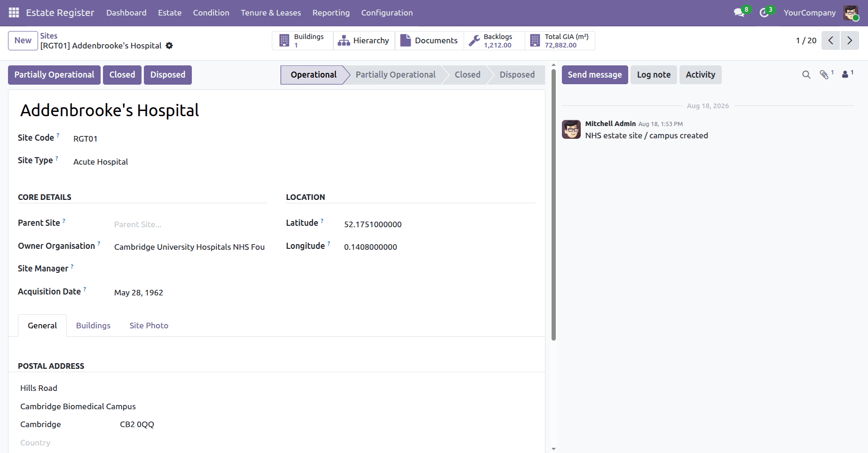The width and height of the screenshot is (868, 453).
Task: Set status bar stage to Operational
Action: [313, 75]
